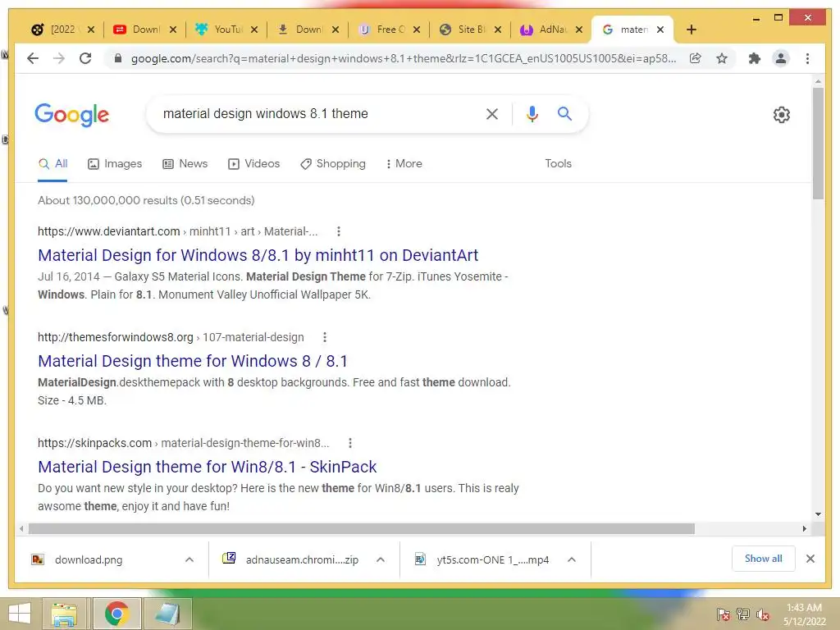Bookmark this page with the star
The height and width of the screenshot is (630, 840).
[x=722, y=58]
